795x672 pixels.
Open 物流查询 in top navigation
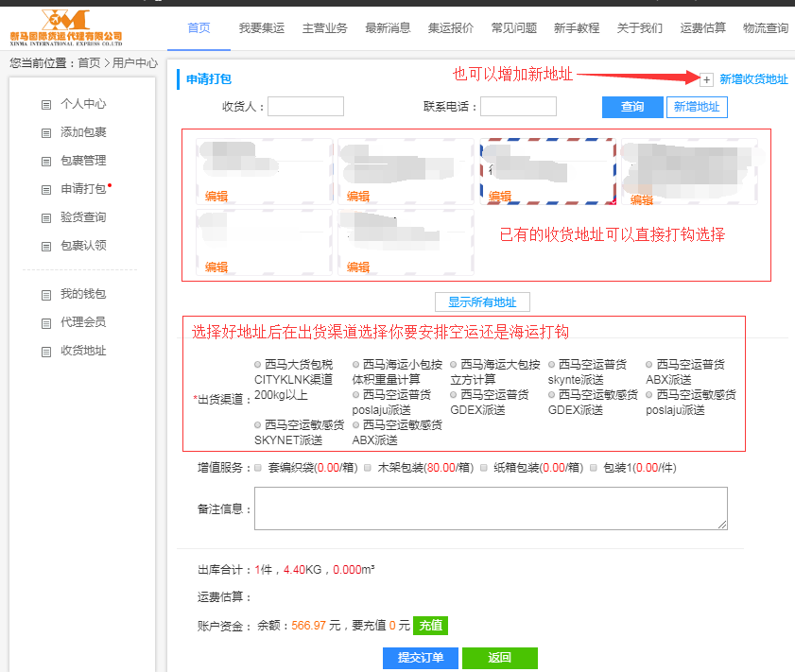click(766, 27)
